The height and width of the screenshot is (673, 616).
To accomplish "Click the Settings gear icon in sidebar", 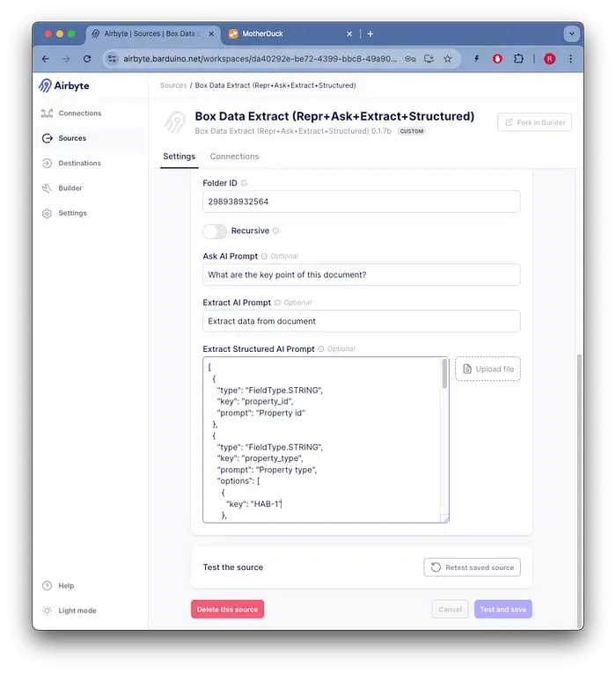I will click(x=47, y=213).
